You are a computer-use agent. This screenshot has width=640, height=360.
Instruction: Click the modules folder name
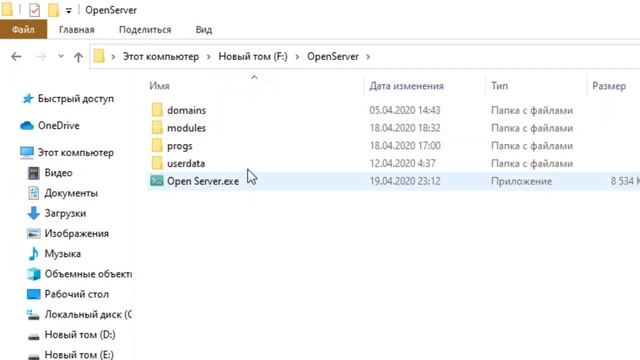coord(187,128)
